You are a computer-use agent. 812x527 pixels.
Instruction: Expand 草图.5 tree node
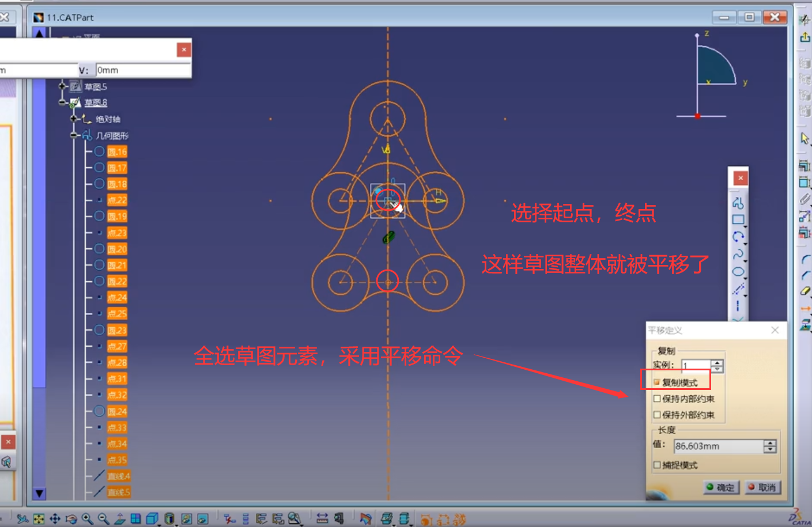[x=63, y=86]
